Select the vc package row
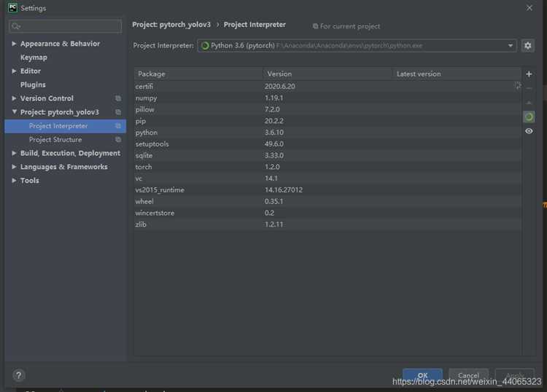547x392 pixels. pos(327,179)
